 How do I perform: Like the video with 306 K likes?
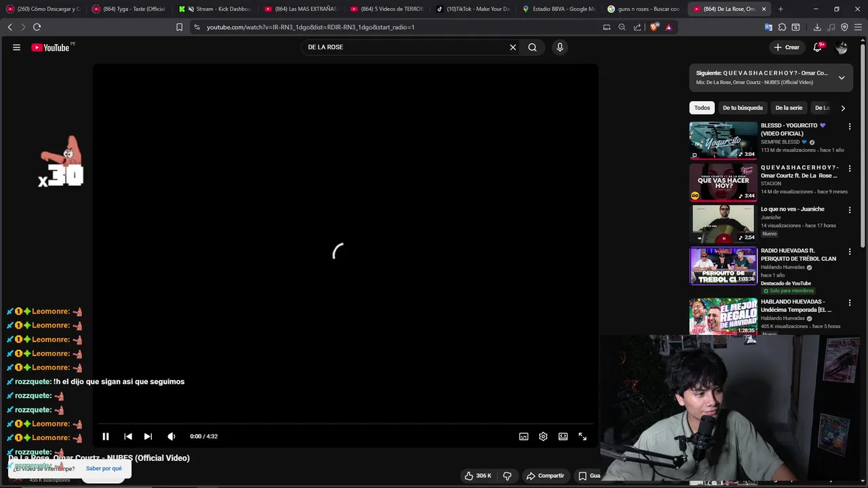pyautogui.click(x=477, y=476)
